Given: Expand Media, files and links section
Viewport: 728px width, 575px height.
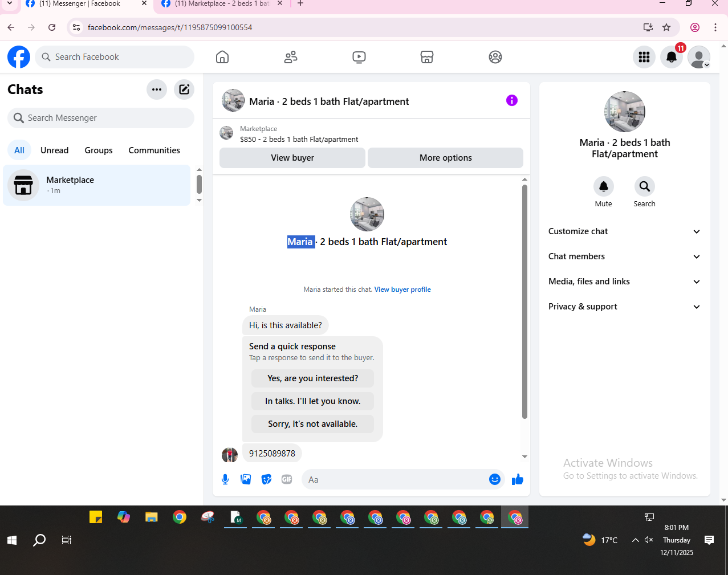Looking at the screenshot, I should click(625, 282).
